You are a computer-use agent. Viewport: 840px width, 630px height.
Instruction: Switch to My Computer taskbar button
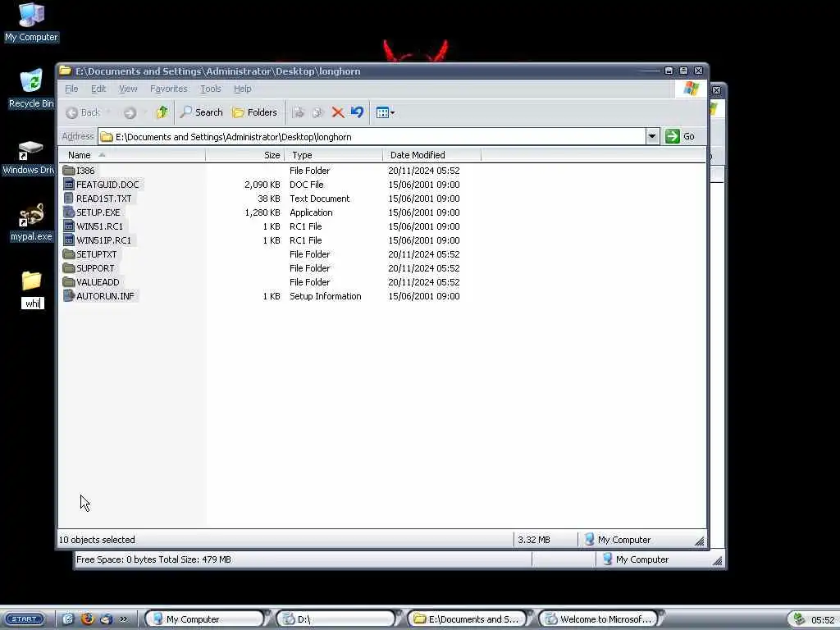click(x=205, y=619)
